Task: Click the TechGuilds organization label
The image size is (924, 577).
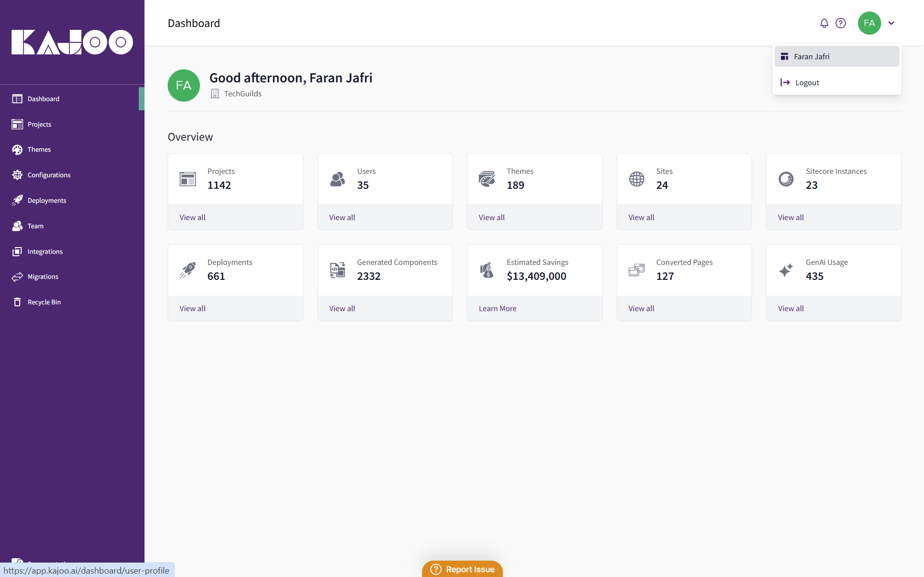Action: [243, 93]
